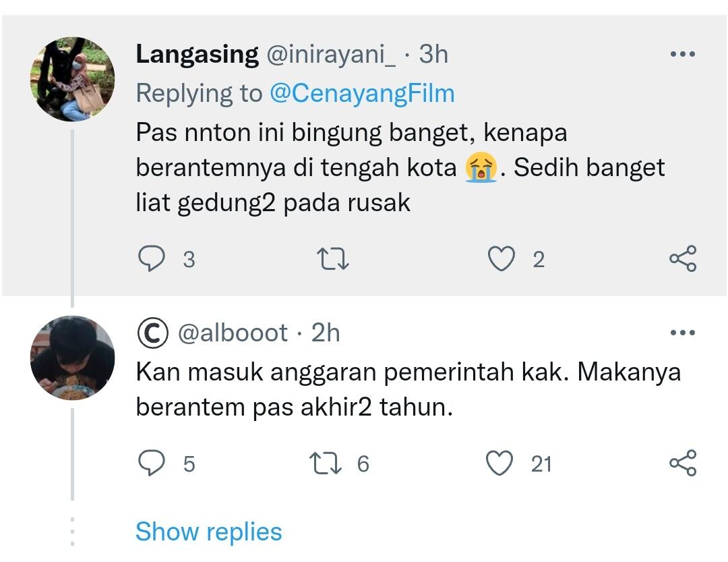This screenshot has width=728, height=562.
Task: Like Langasing's tweet using the heart icon
Action: pos(502,258)
